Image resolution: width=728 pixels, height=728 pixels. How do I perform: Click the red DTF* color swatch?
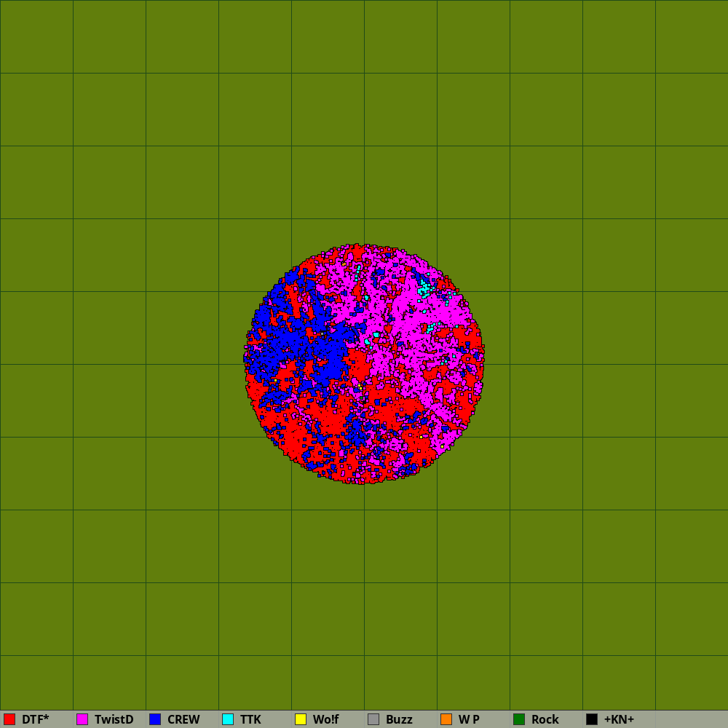(x=9, y=719)
